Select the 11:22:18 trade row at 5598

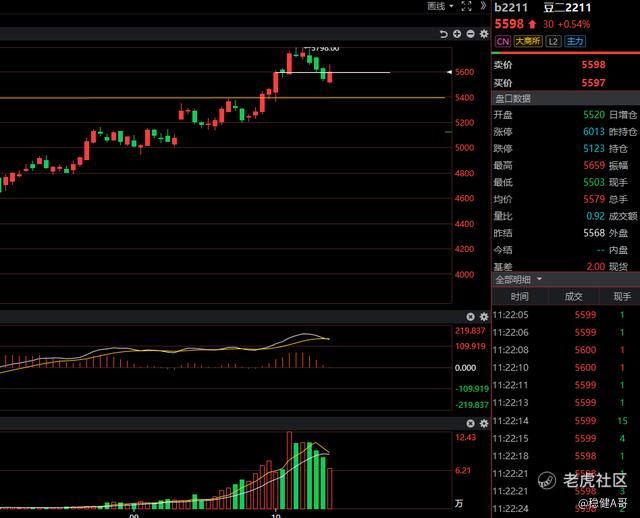click(565, 456)
